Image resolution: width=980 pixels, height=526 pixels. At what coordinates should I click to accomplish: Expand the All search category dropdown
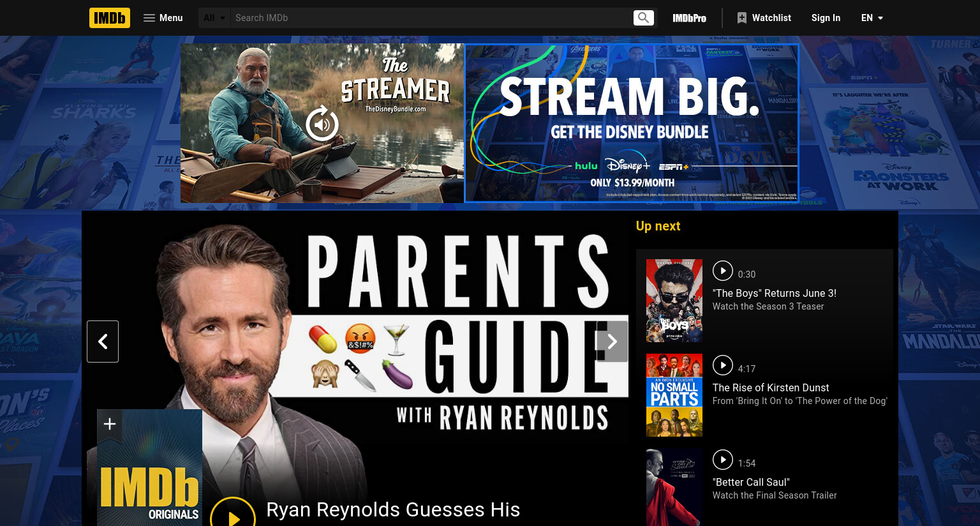pos(214,18)
